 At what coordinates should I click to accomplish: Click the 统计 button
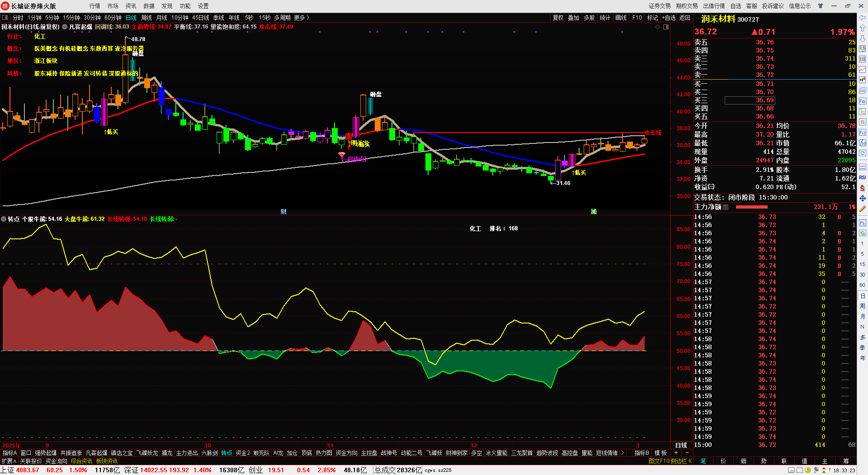coord(605,18)
